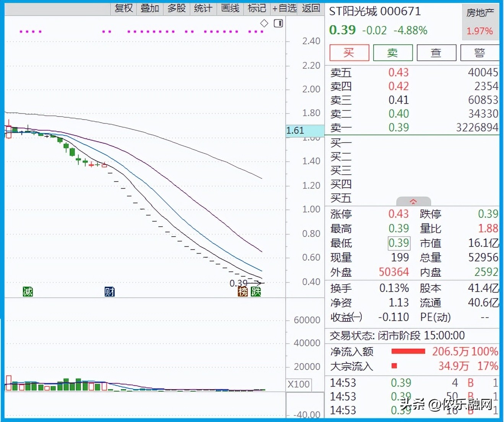The width and height of the screenshot is (504, 422).
Task: Click the 买五 bid row label
Action: point(341,198)
